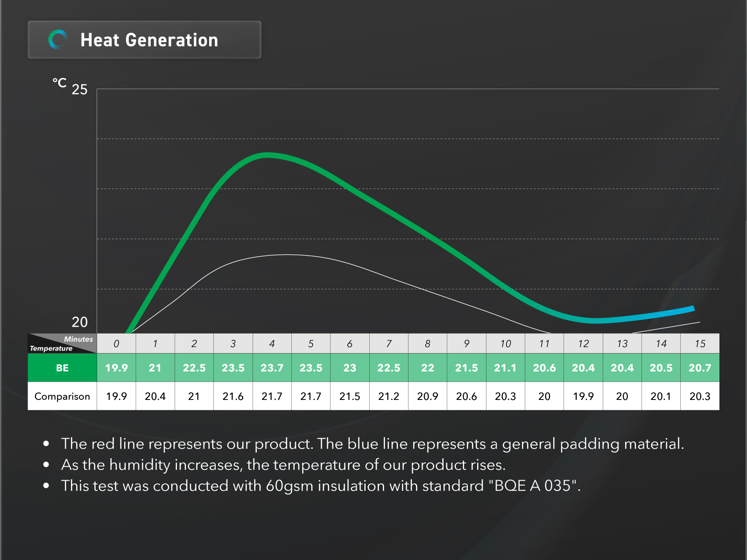Select the BE cell showing 23.7
The height and width of the screenshot is (560, 747).
[272, 368]
